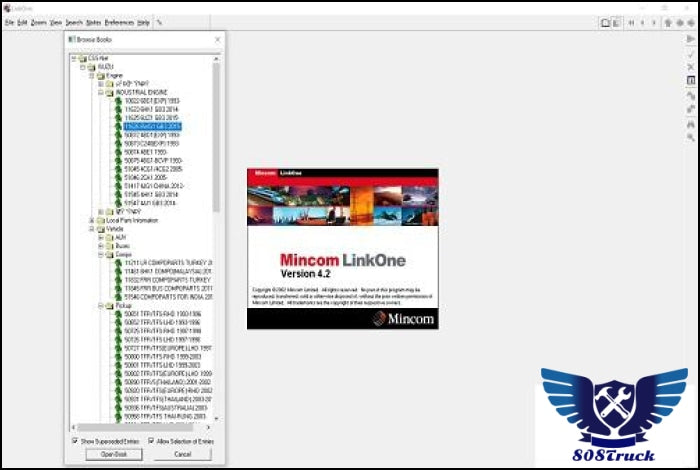Screen dimensions: 700x470
Task: Collapse the INDUSTRIAL ENGINE folder
Action: coord(100,92)
